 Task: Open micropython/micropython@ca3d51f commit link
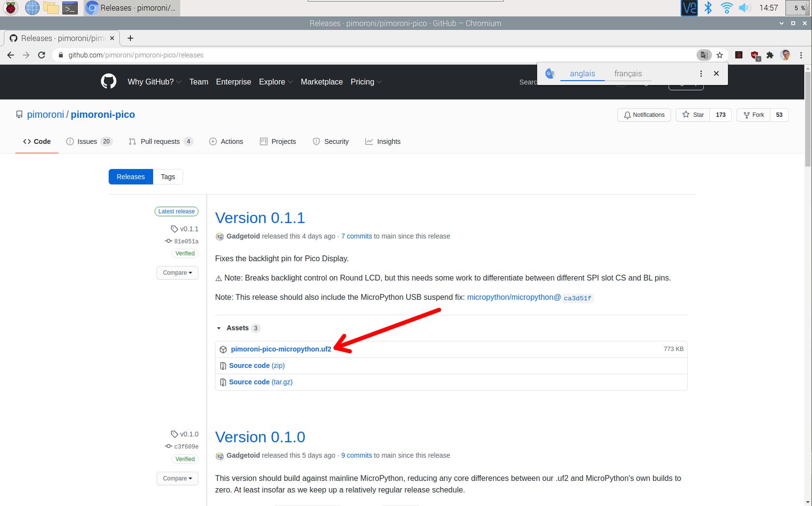coord(530,297)
